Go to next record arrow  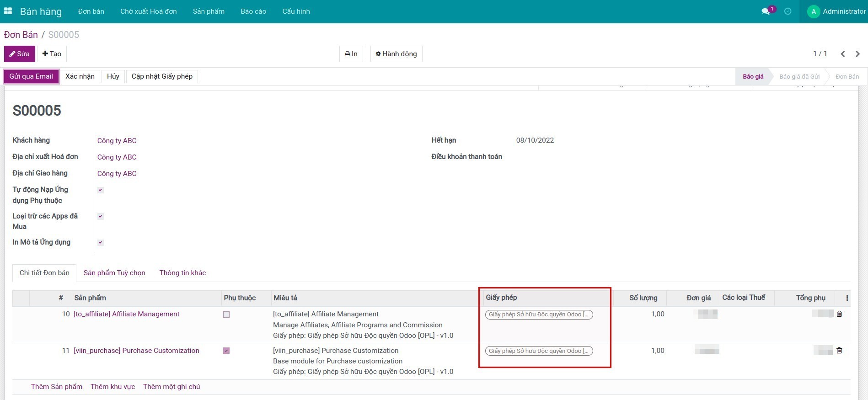click(857, 54)
